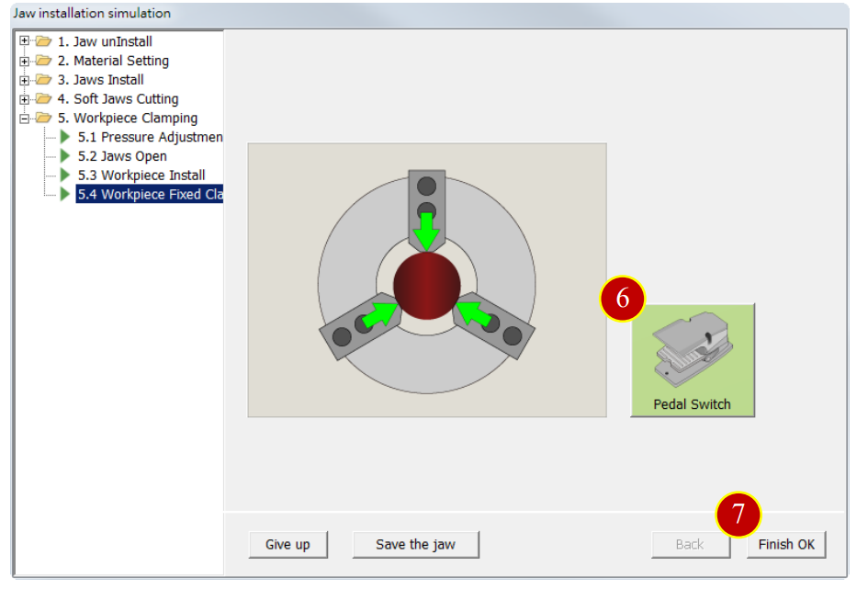868x589 pixels.
Task: Select 5. Workpiece Clamping tree item
Action: [128, 119]
